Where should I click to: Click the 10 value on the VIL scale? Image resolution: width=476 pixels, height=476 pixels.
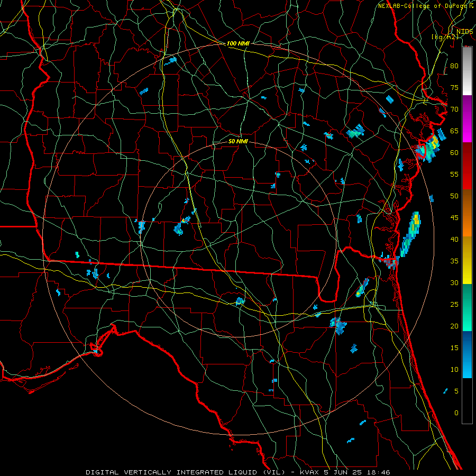(454, 370)
